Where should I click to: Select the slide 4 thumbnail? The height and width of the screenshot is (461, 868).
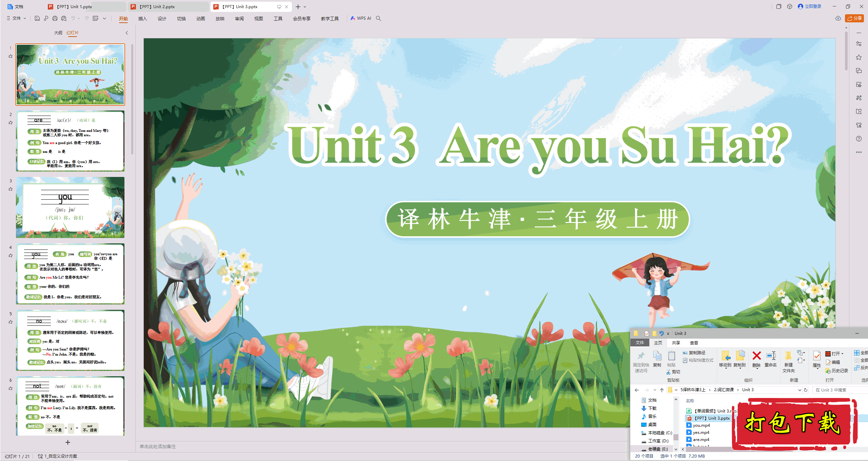(x=70, y=274)
